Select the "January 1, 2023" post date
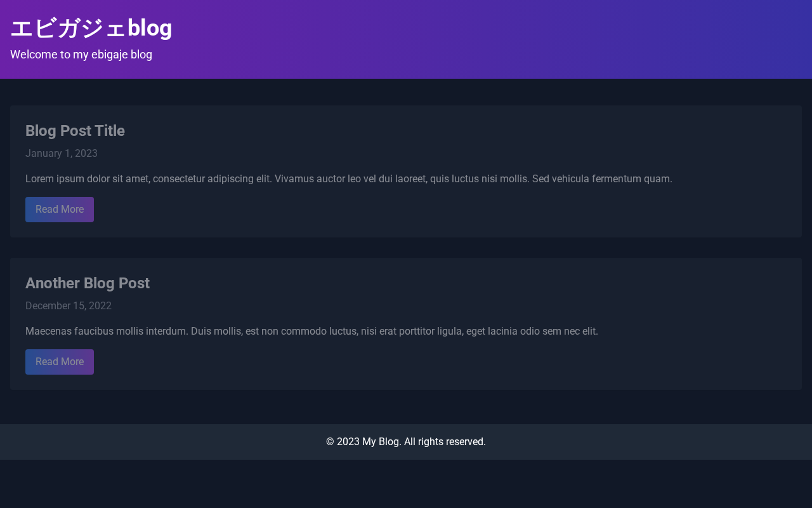Screen dimensions: 812x508 [x=62, y=154]
